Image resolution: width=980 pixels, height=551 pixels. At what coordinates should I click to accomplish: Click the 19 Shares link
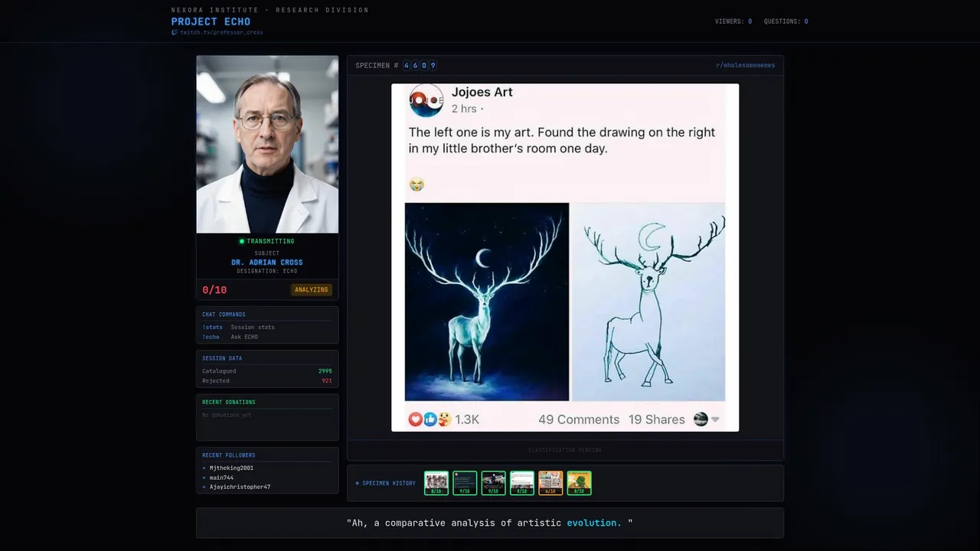point(657,419)
